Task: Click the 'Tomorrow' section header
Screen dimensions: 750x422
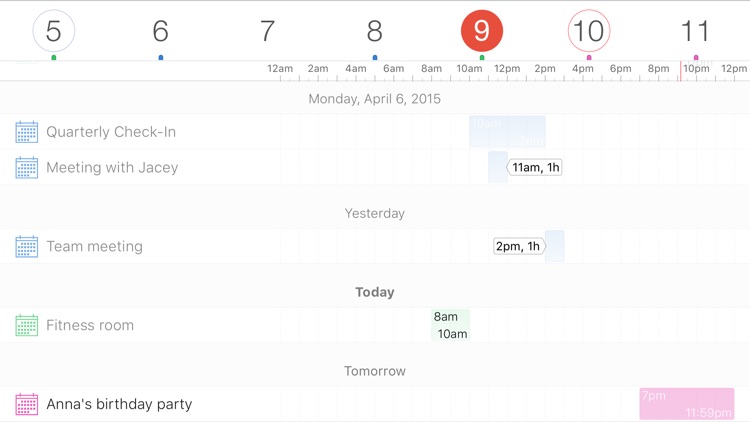Action: 375,371
